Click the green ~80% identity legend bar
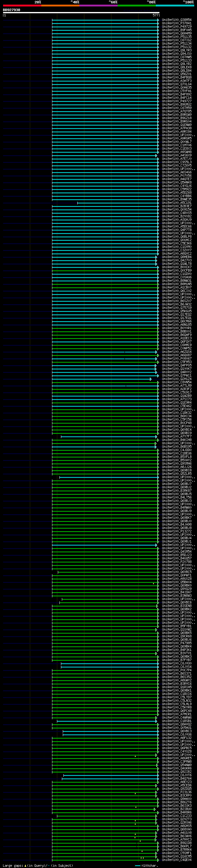This screenshot has width=197, height=868. point(137,6)
